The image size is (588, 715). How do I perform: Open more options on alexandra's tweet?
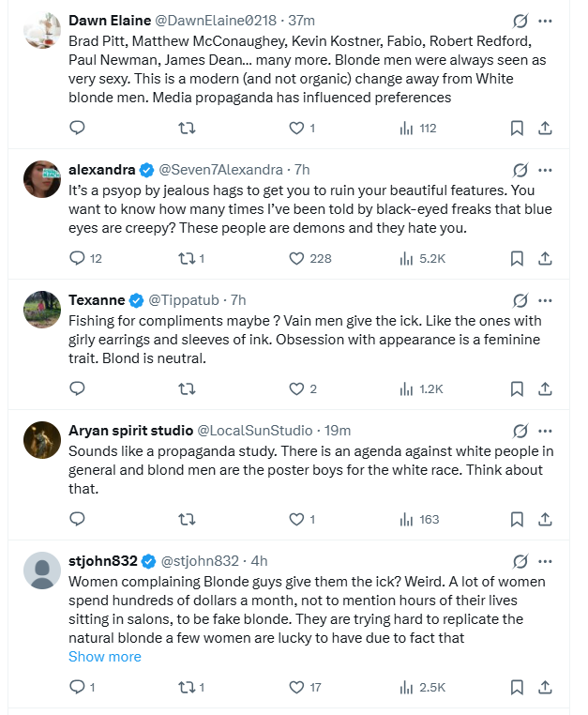point(545,170)
